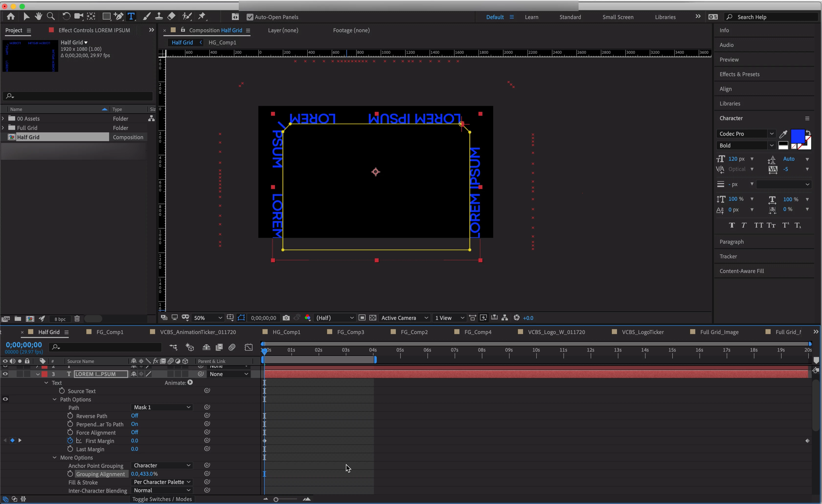This screenshot has height=504, width=822.
Task: Delete selected item with trash icon
Action: point(77,319)
